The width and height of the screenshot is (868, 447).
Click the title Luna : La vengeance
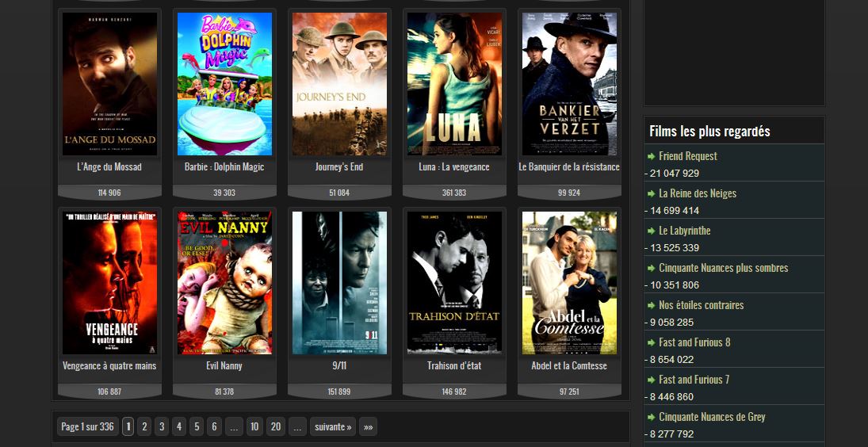(x=454, y=166)
